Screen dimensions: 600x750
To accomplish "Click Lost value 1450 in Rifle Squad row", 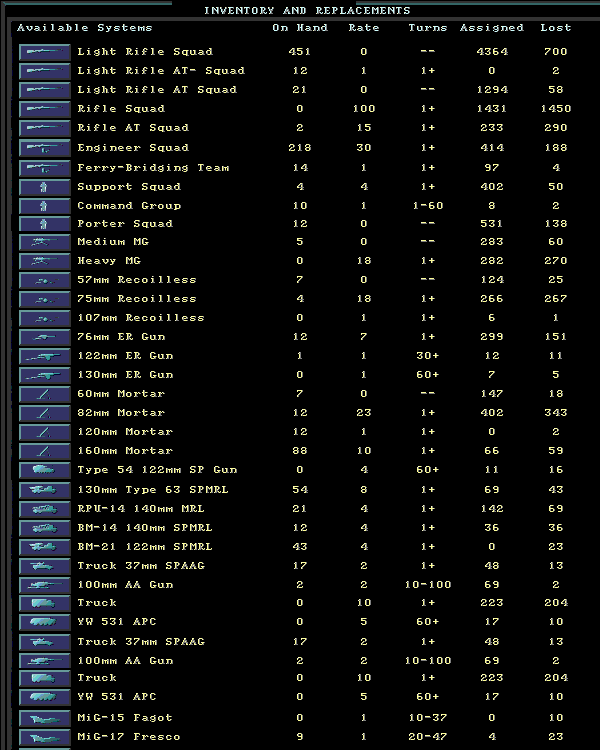I will tap(556, 109).
